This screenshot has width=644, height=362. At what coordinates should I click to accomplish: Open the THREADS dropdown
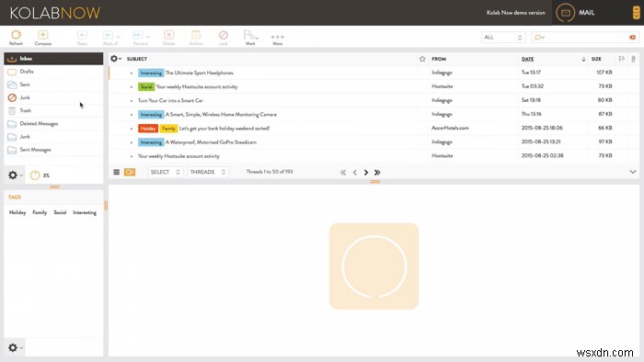208,172
